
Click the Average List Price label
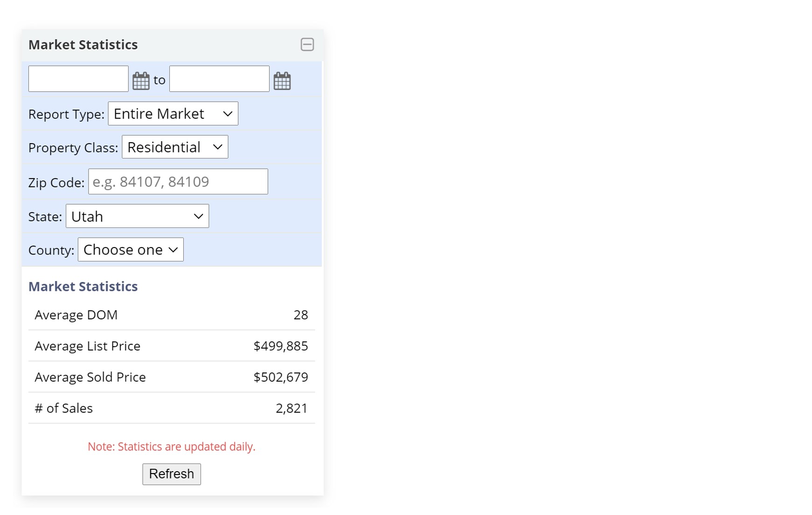[87, 346]
